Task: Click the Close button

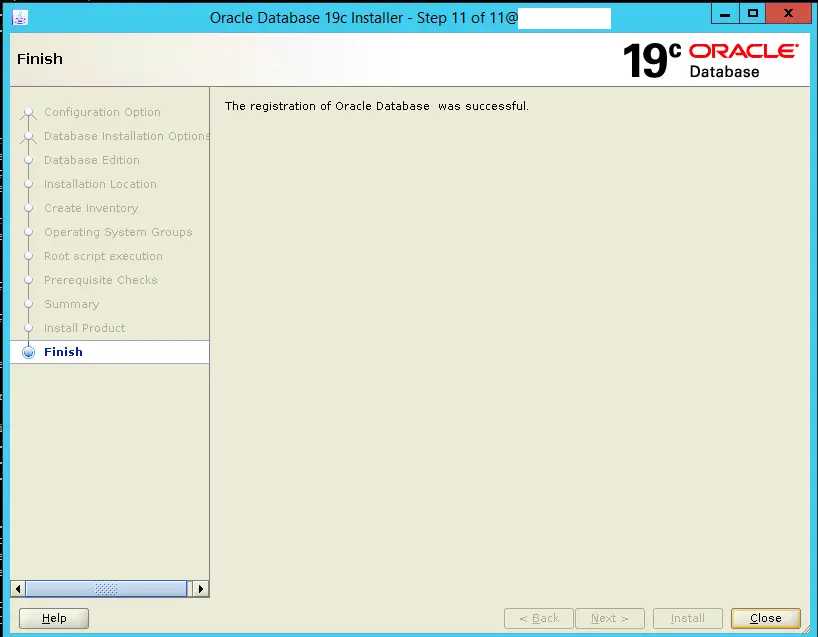Action: (764, 618)
